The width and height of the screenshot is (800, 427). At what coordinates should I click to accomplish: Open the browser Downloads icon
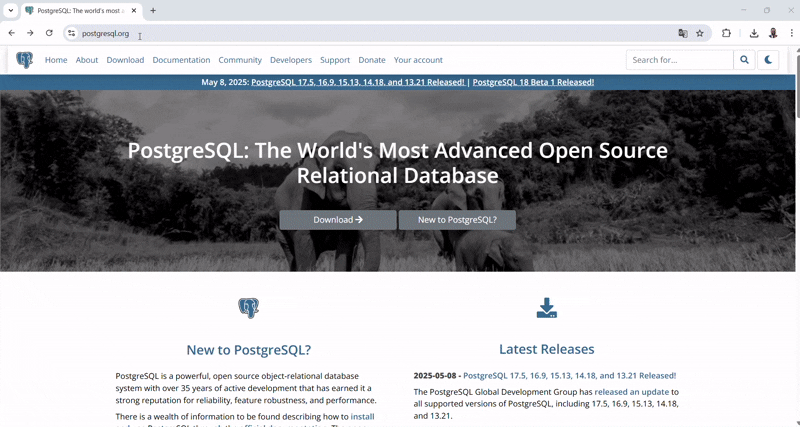point(754,33)
